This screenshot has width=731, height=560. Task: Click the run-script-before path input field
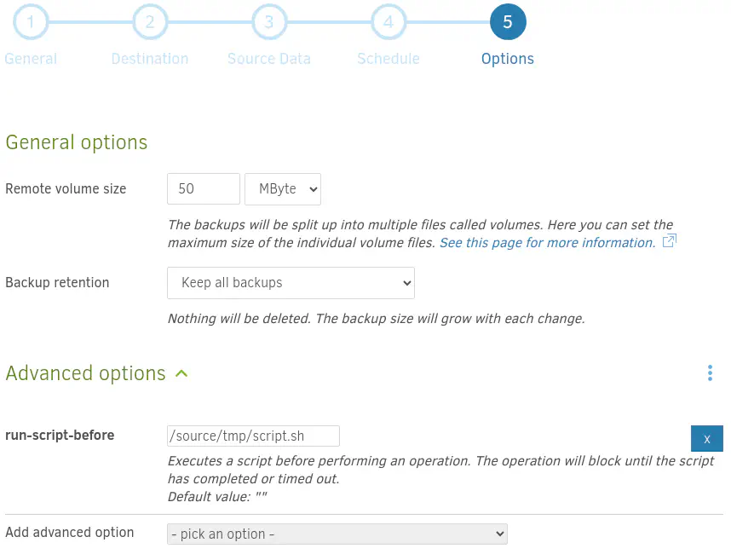tap(253, 436)
